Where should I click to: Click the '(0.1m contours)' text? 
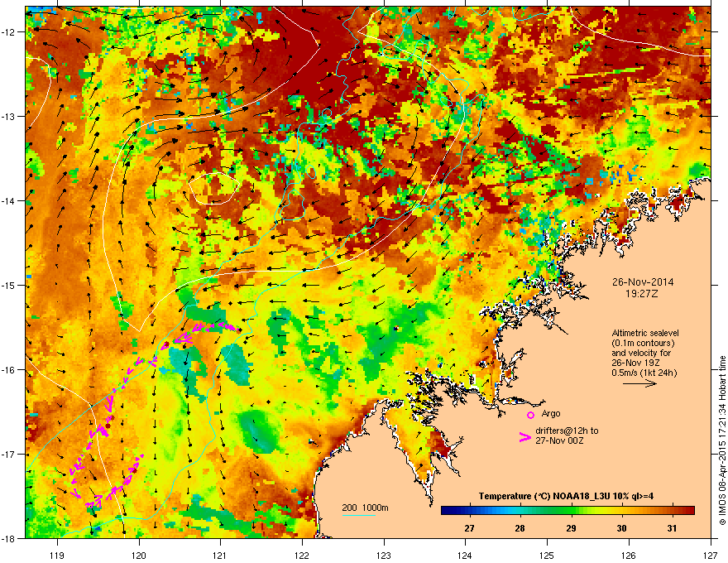pos(643,343)
